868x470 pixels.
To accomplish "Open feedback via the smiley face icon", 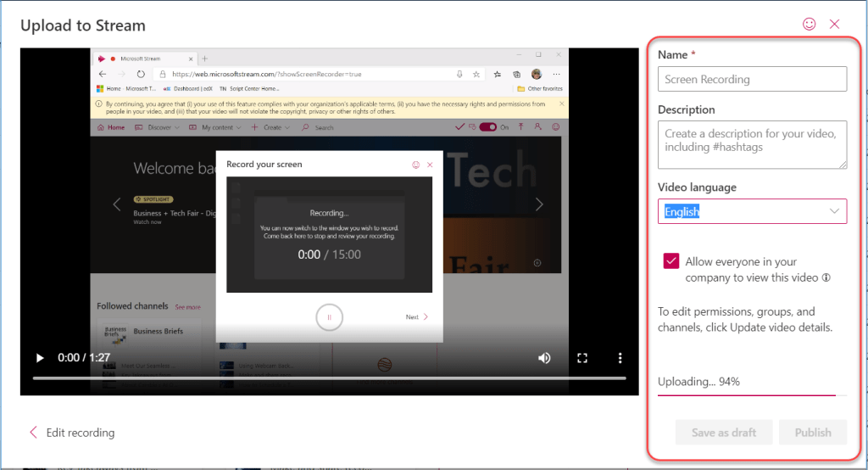I will [x=809, y=24].
